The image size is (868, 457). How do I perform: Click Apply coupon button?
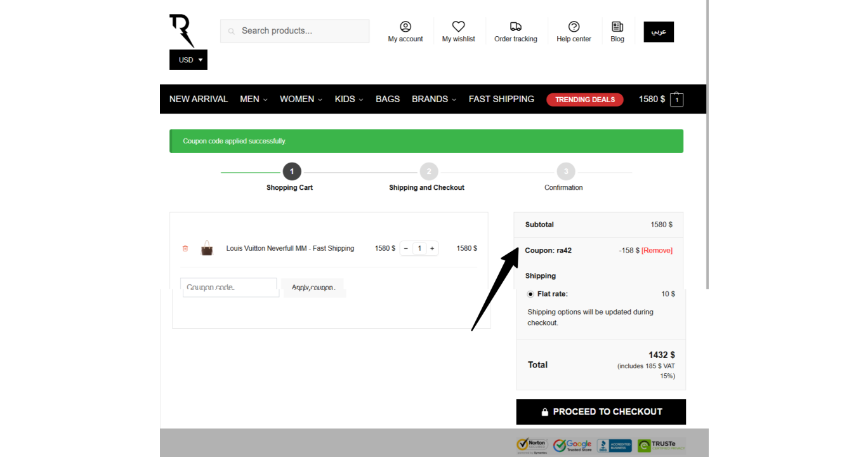pyautogui.click(x=313, y=288)
